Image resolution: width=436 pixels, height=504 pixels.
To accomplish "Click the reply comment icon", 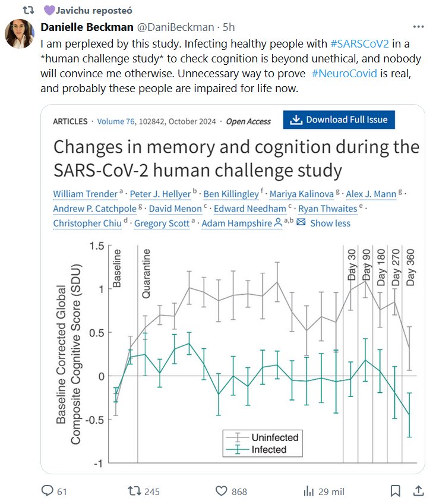I will point(48,492).
